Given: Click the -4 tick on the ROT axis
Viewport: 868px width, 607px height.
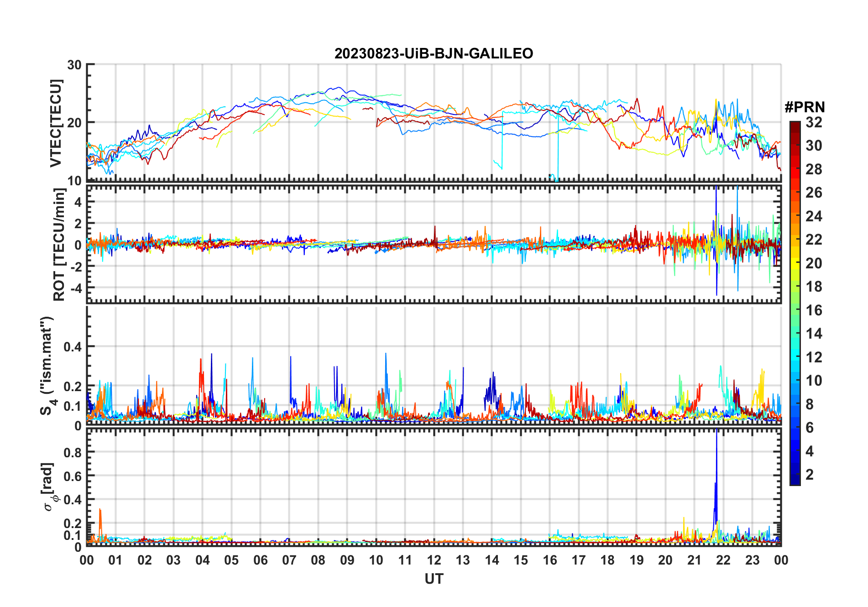Looking at the screenshot, I should tap(76, 288).
